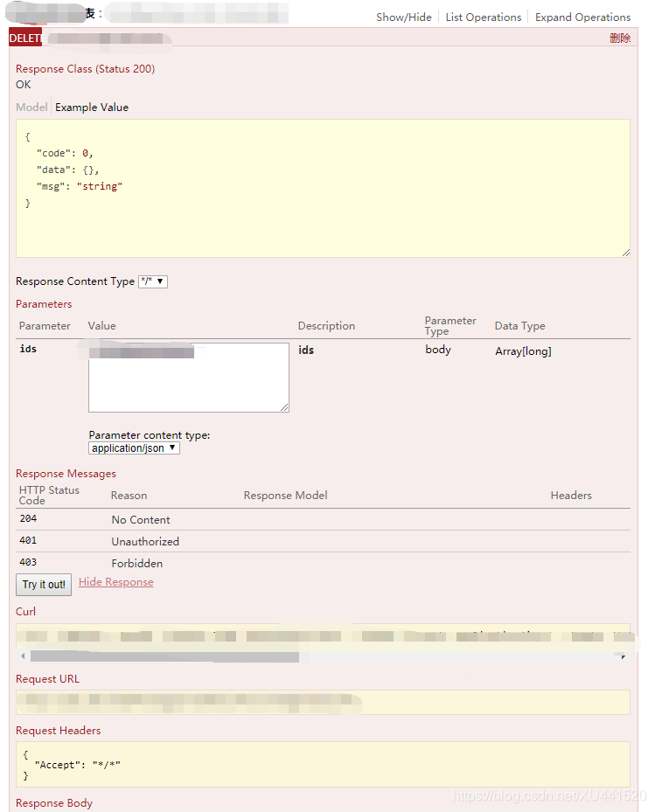Click the Hide Response link
The image size is (655, 812).
pos(116,582)
